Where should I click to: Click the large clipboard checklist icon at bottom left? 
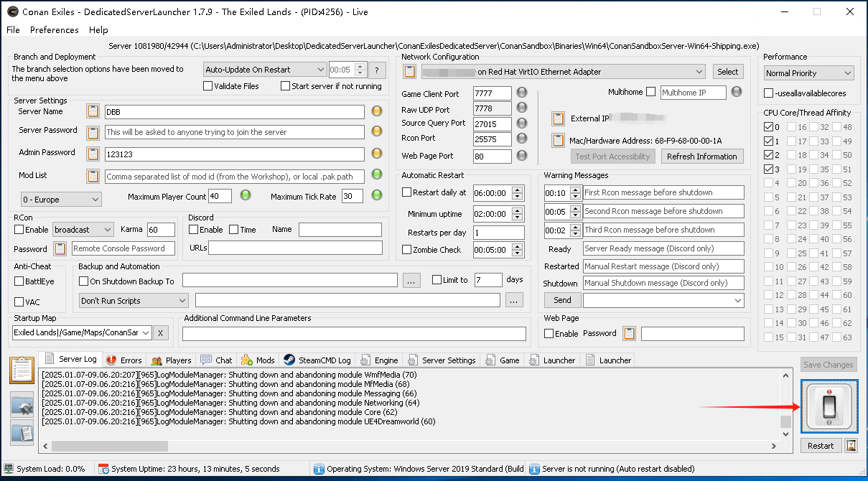pos(22,370)
